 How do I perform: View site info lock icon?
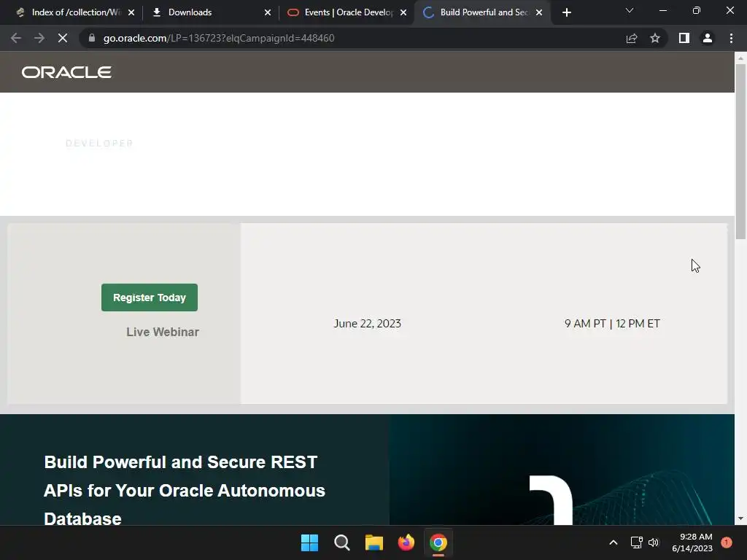coord(92,38)
